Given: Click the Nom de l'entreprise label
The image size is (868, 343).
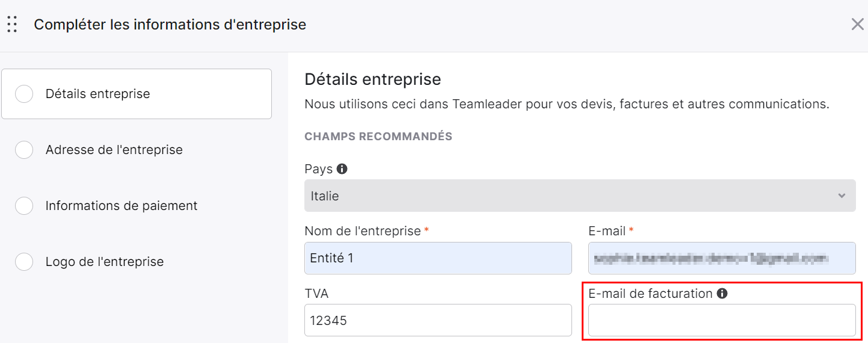Looking at the screenshot, I should point(363,231).
